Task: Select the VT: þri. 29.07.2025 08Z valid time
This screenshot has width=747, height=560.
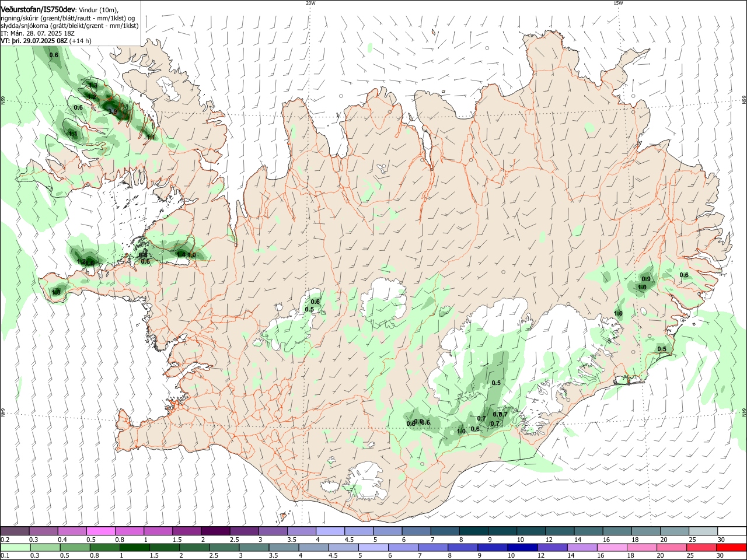Action: click(34, 41)
